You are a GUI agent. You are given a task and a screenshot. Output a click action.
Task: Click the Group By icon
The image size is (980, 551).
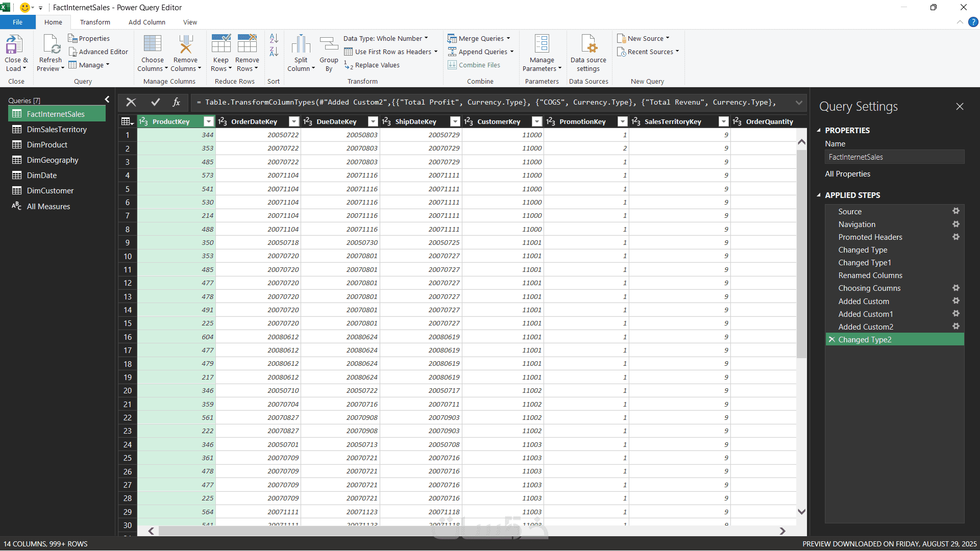pyautogui.click(x=329, y=45)
